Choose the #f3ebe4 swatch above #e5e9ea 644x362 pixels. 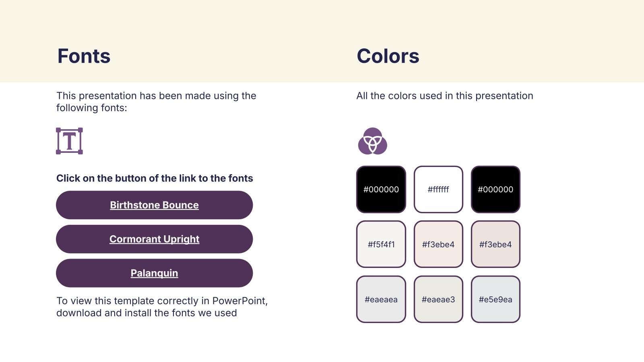(x=495, y=244)
